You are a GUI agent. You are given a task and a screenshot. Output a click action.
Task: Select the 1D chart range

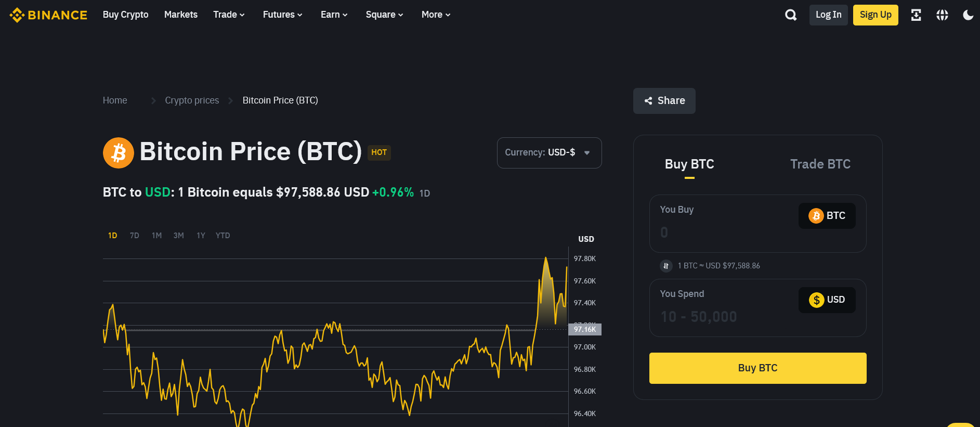point(112,236)
